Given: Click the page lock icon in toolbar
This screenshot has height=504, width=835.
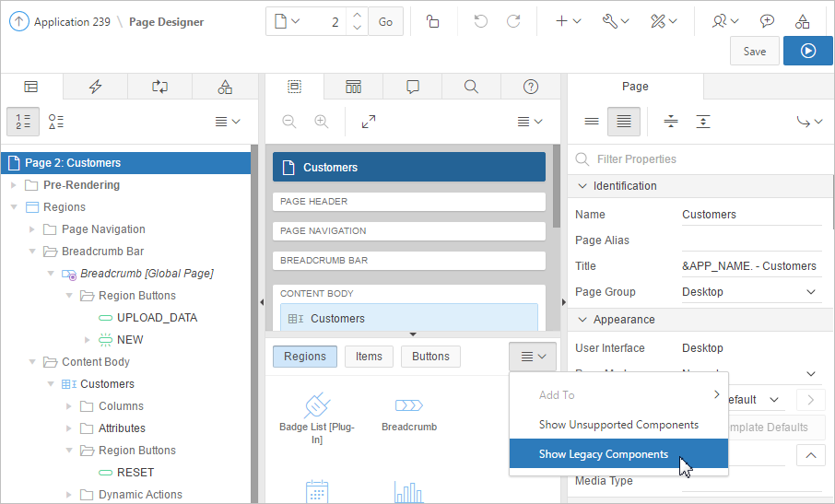Looking at the screenshot, I should point(432,21).
